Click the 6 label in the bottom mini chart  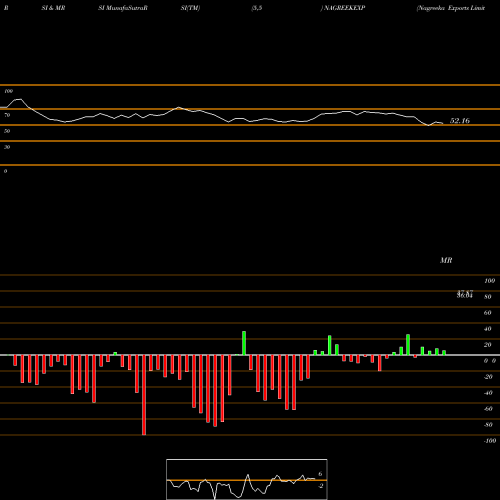[320, 474]
